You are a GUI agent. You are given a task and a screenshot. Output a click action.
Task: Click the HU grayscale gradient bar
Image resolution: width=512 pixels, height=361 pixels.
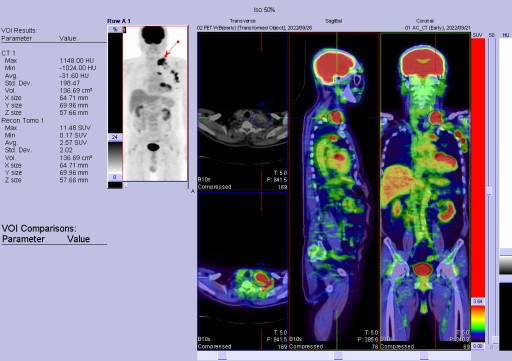point(505,266)
